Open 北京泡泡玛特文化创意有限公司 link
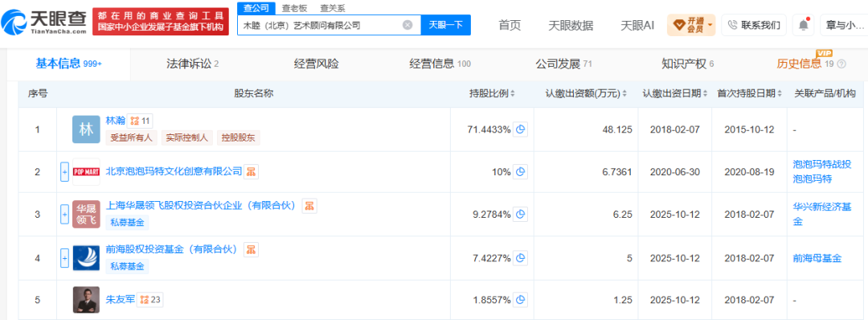Viewport: 868px width, 320px height. pyautogui.click(x=174, y=171)
